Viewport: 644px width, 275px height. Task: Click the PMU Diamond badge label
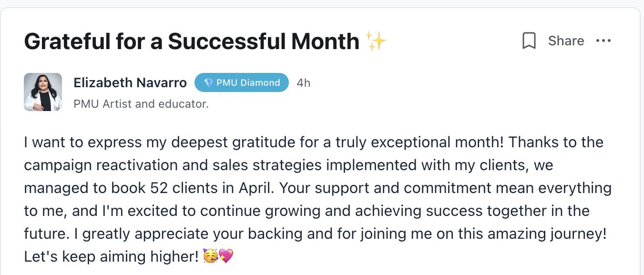[248, 83]
